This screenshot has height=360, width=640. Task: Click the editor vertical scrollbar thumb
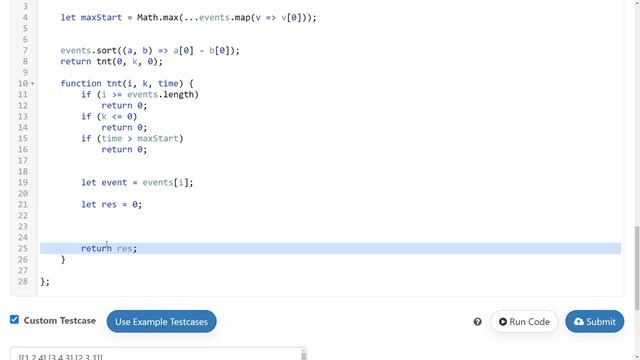(x=637, y=268)
